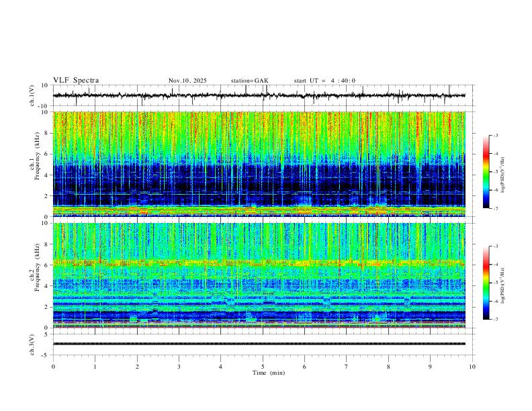
Task: Click the yellow 6 kHz band in ch.2
Action: pos(259,263)
